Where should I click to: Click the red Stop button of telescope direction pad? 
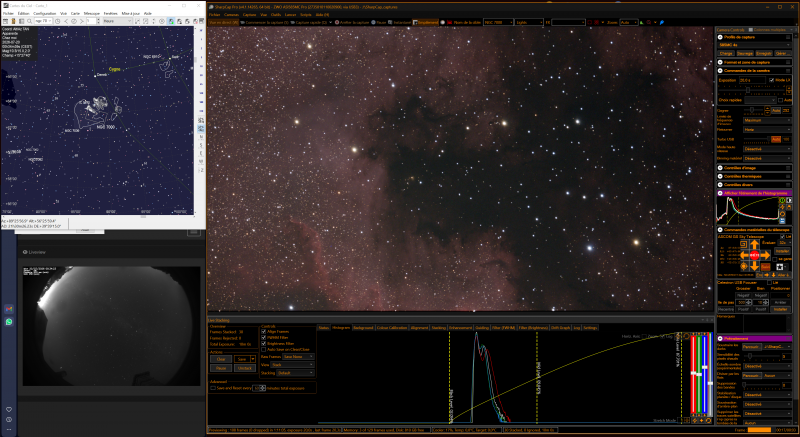(755, 255)
